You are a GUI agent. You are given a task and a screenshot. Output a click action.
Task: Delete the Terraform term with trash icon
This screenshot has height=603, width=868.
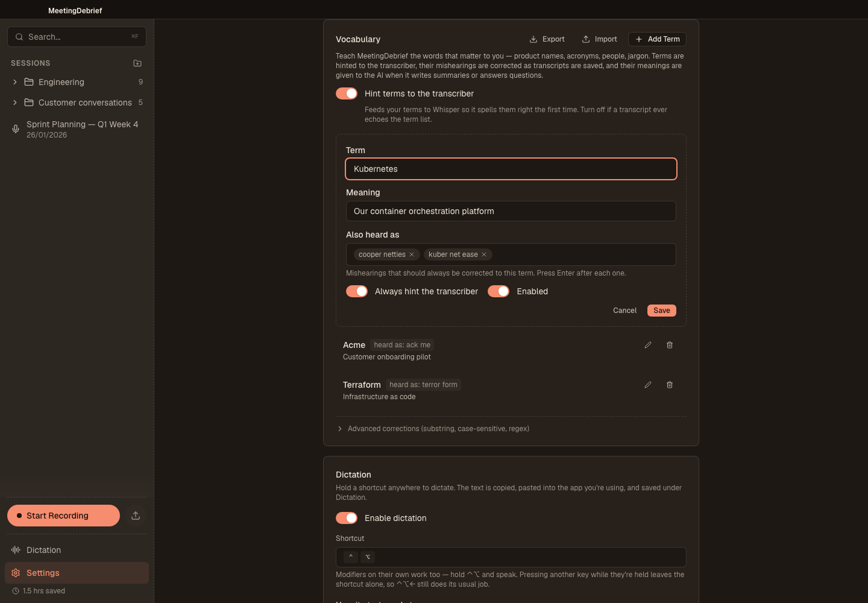tap(670, 385)
